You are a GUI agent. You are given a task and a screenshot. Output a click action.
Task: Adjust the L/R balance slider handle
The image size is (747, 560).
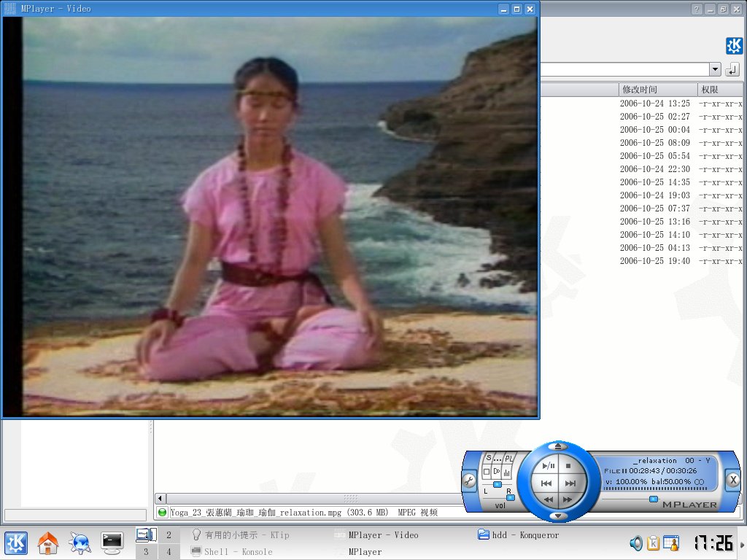click(x=498, y=484)
